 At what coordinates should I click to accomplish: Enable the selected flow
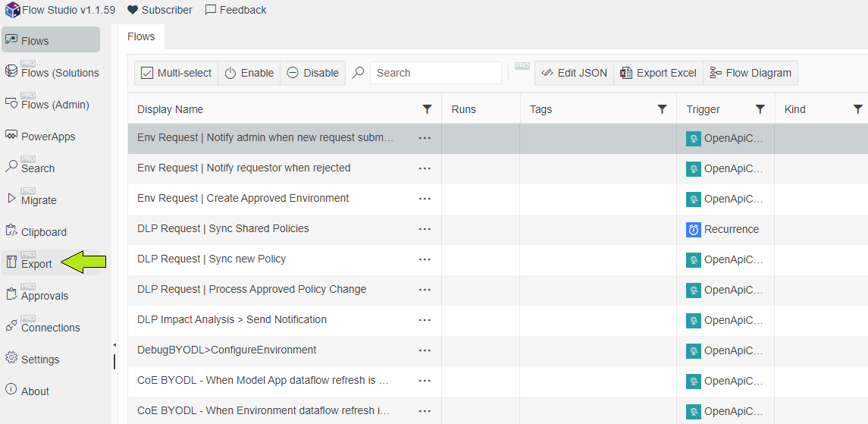click(x=249, y=73)
